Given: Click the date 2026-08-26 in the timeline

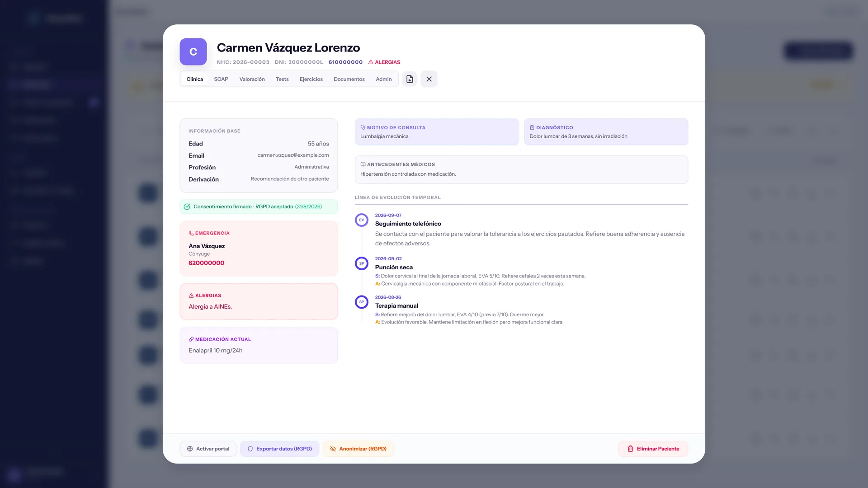Looking at the screenshot, I should (388, 297).
